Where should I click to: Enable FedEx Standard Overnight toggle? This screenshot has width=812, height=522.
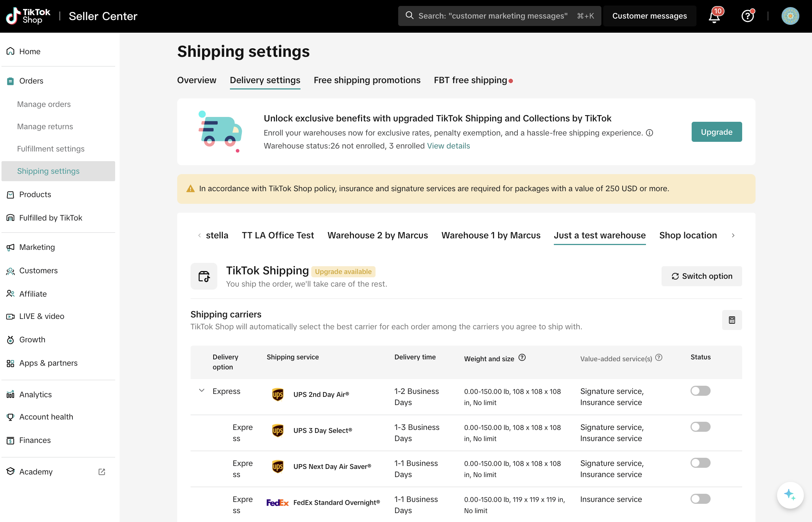coord(700,499)
